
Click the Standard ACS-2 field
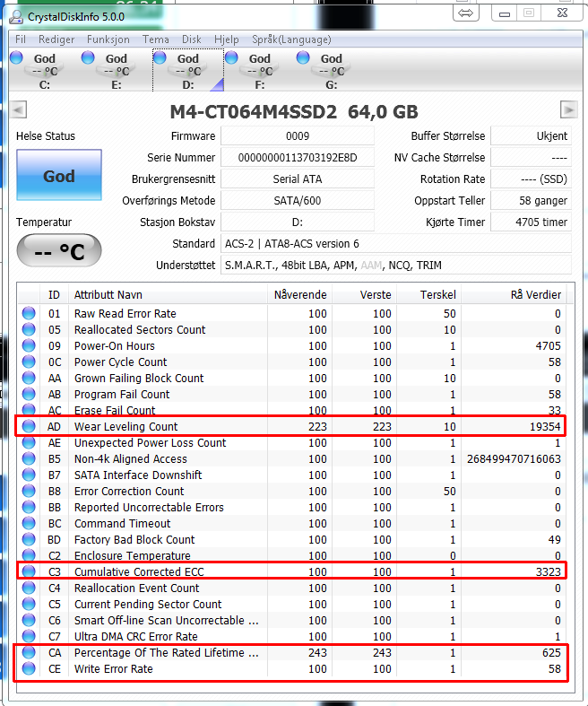[x=396, y=244]
